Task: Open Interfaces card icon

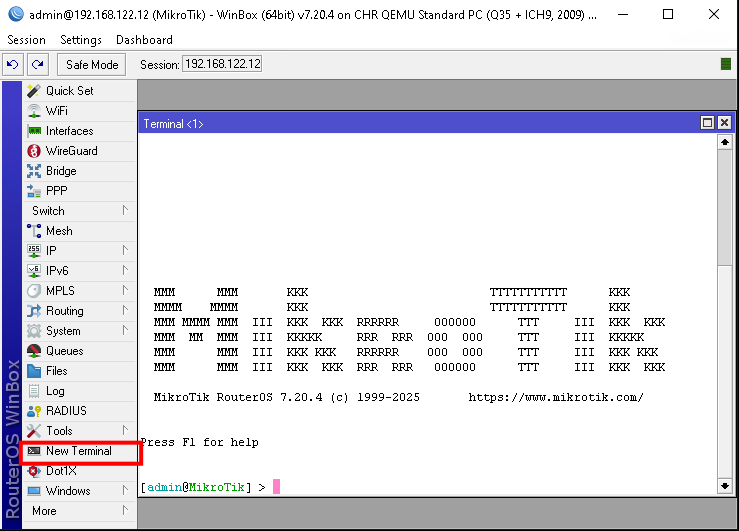Action: (34, 131)
